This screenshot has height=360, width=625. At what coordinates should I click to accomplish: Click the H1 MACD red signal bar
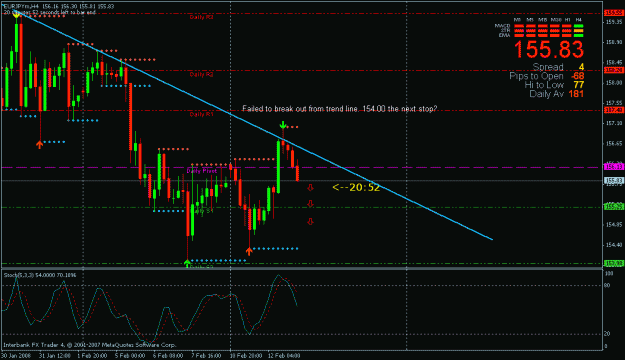(x=567, y=26)
